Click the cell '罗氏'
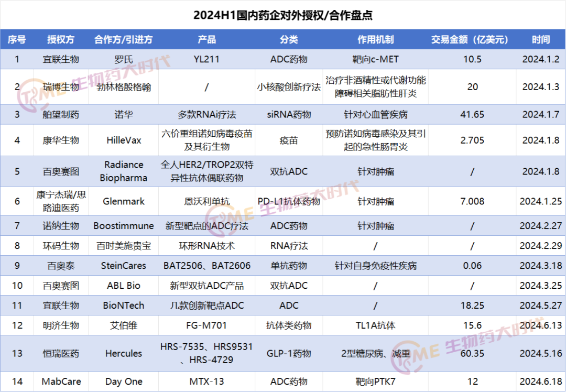Image resolution: width=566 pixels, height=392 pixels. (x=124, y=59)
